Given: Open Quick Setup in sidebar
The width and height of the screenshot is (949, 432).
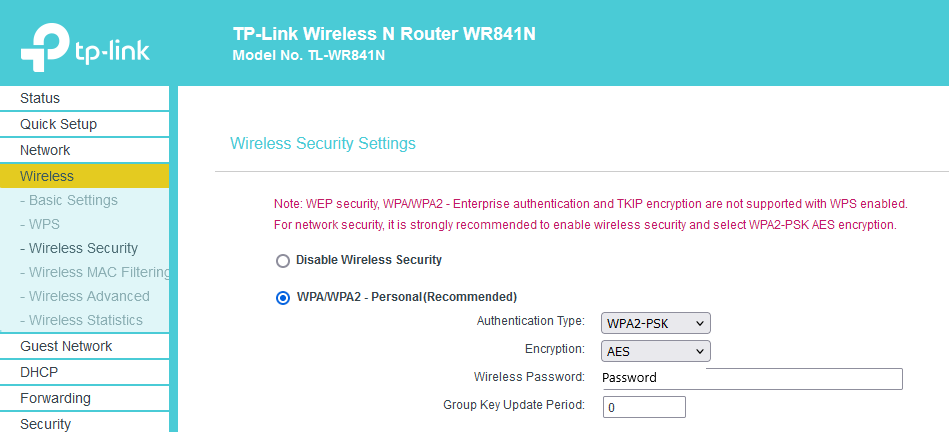Looking at the screenshot, I should coord(84,124).
